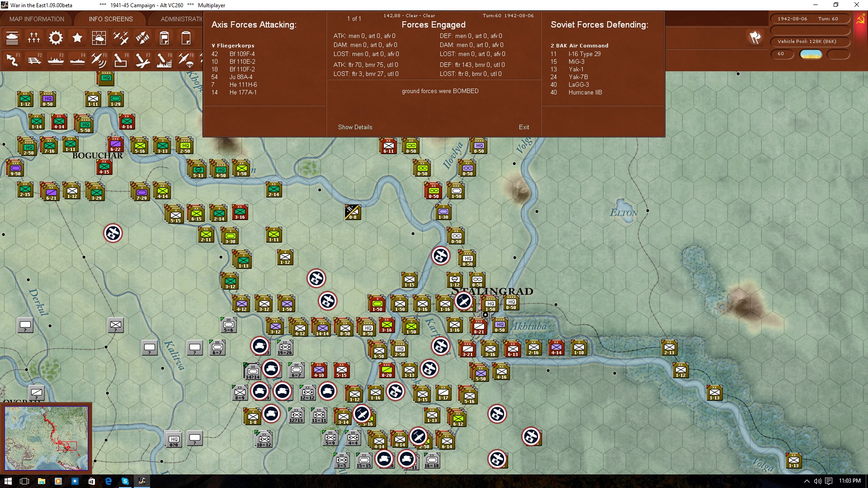
Task: Open the blank clipboard report icon
Action: (186, 38)
